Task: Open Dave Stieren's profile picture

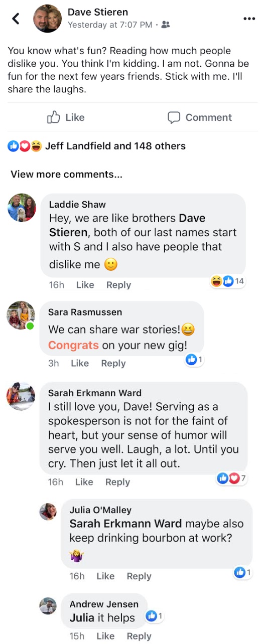Action: tap(48, 19)
